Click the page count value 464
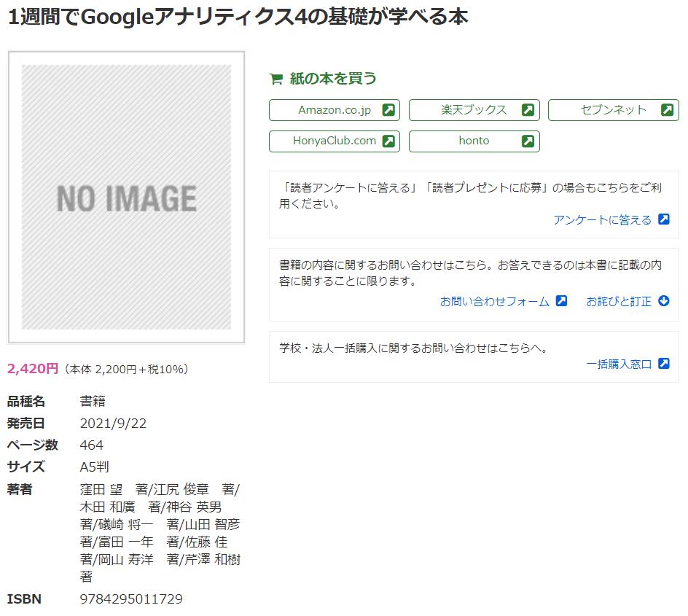Screen dimensions: 688x616 (x=92, y=445)
